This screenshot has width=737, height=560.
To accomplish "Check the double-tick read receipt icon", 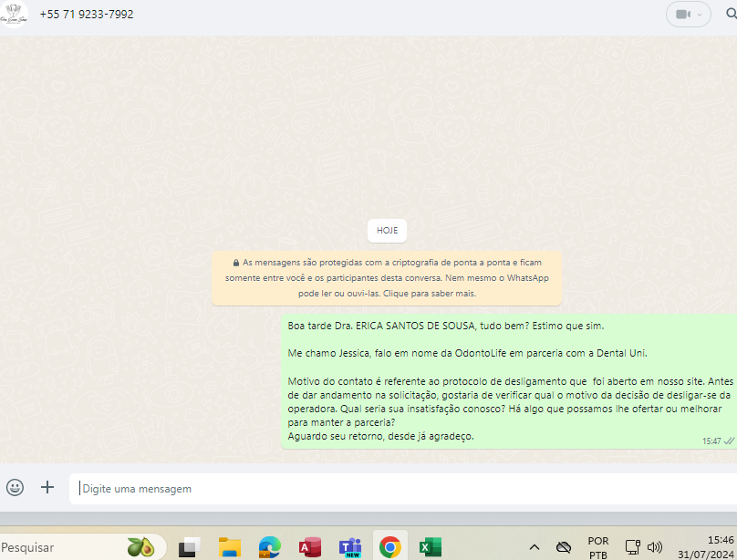I will [x=729, y=441].
